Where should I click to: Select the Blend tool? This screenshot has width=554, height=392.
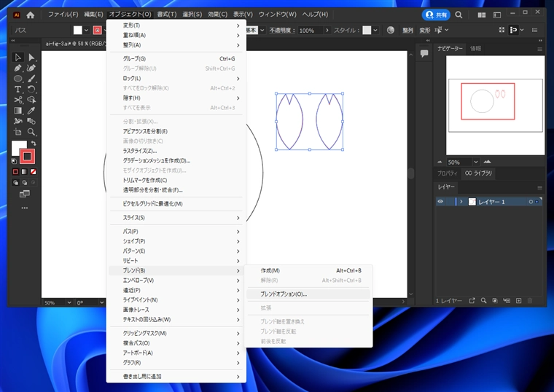pos(31,121)
